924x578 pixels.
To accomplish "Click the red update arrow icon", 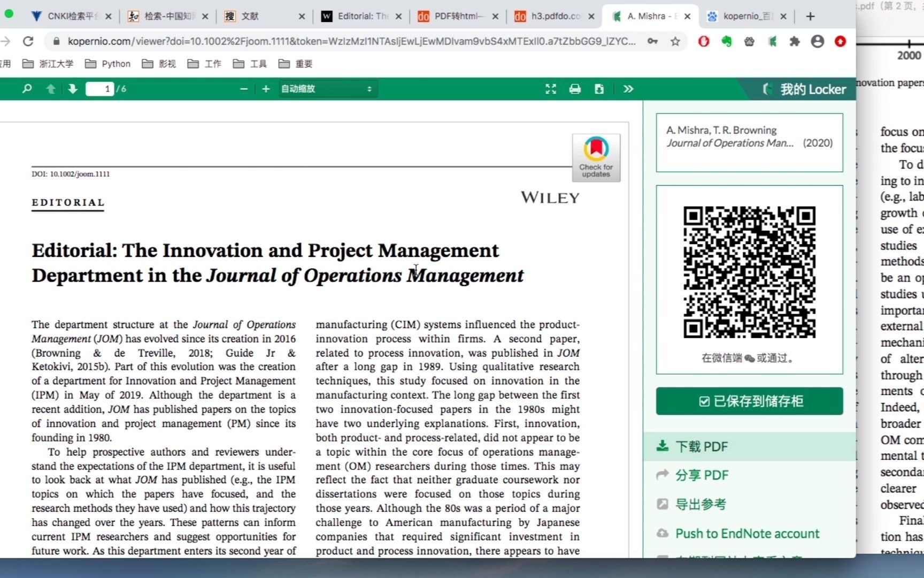I will [841, 41].
